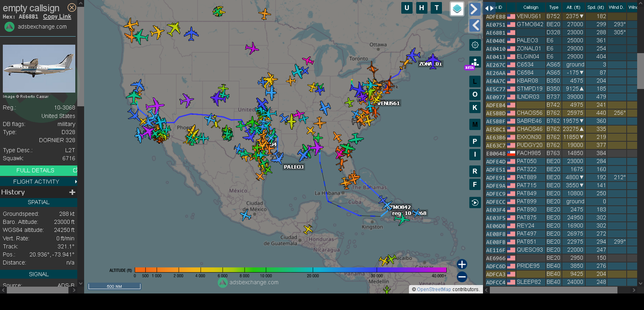Image resolution: width=644 pixels, height=310 pixels.
Task: Click the magenta aircraft northwest of Ottawa
Action: click(252, 48)
